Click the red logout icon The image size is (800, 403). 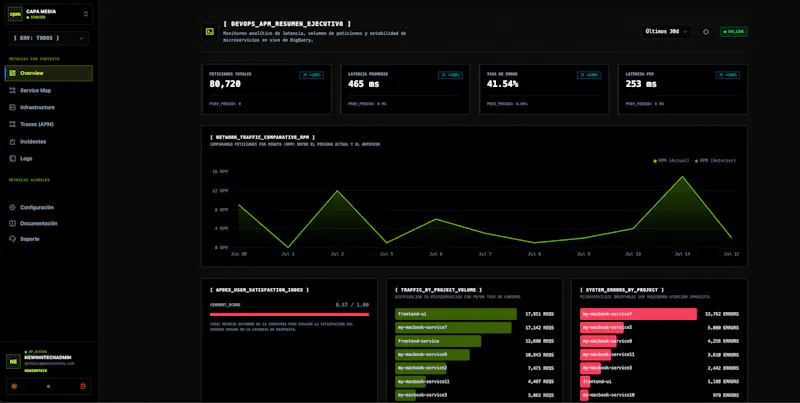click(83, 386)
